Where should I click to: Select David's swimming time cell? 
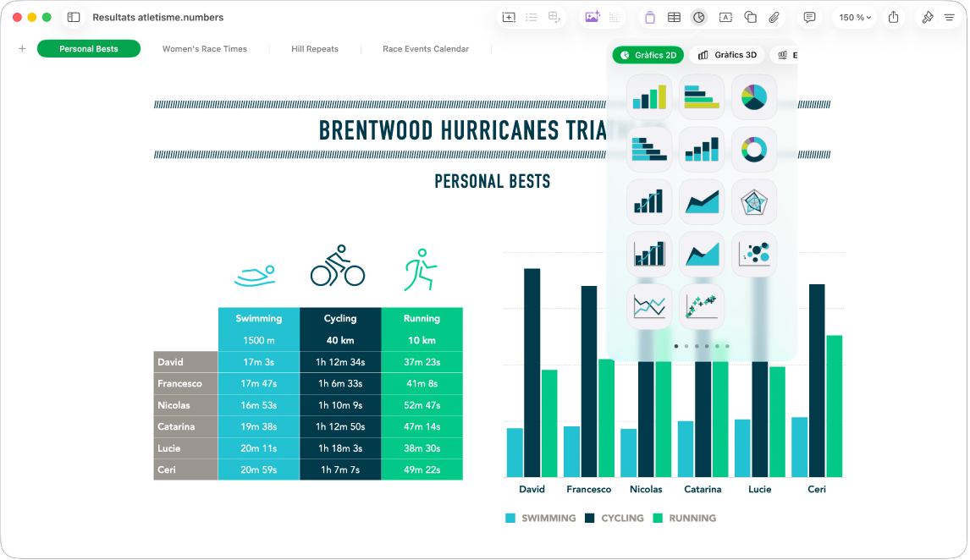259,362
